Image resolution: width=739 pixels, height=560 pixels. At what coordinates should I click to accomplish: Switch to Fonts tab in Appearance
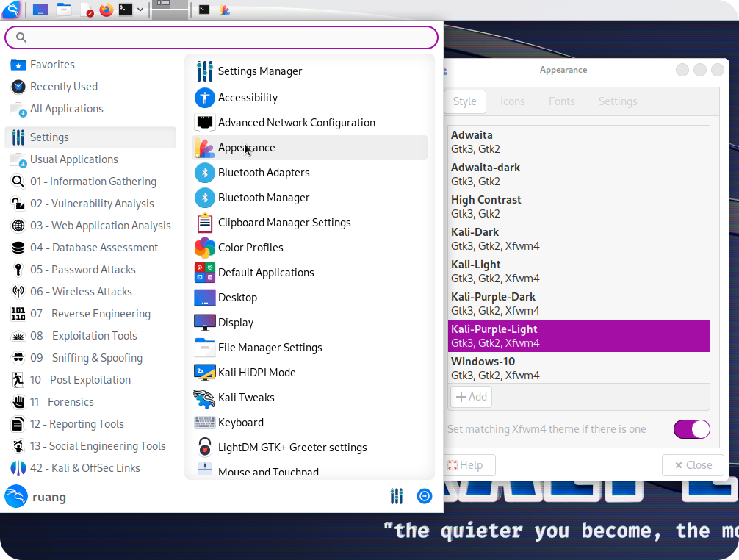(x=561, y=101)
